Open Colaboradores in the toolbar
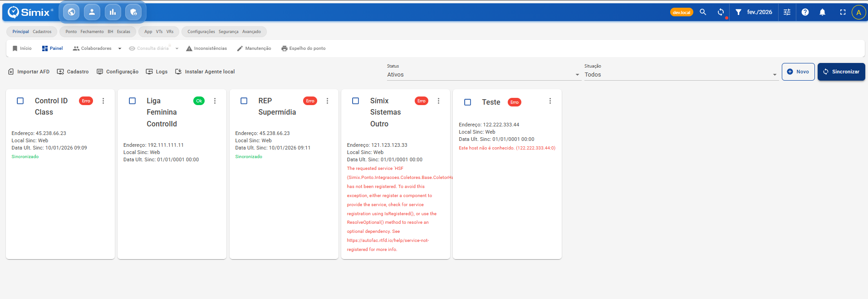Screen dimensions: 868x299 (92, 48)
